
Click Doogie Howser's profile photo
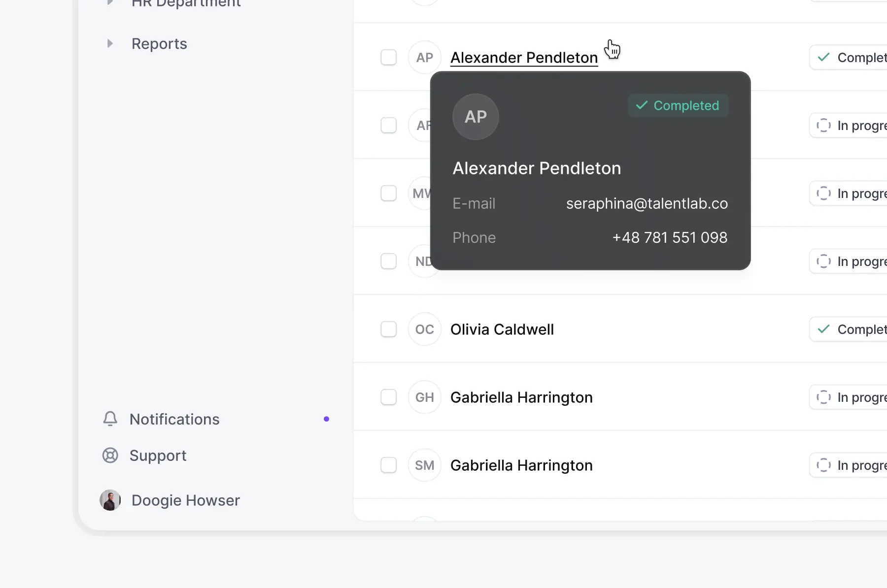tap(110, 500)
